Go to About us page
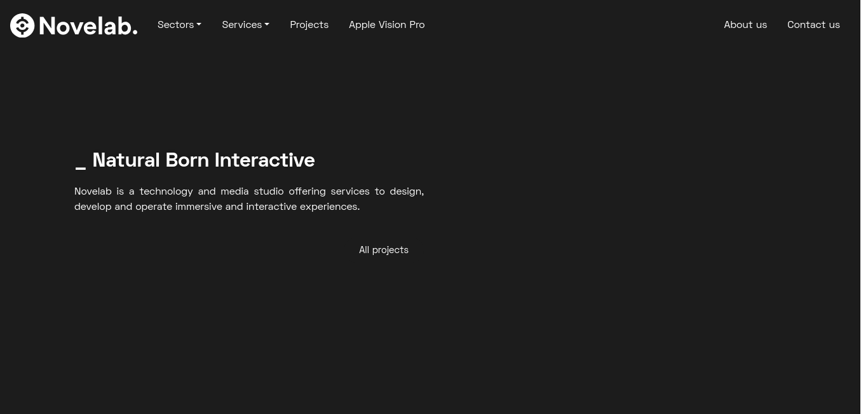Image resolution: width=868 pixels, height=414 pixels. click(745, 25)
